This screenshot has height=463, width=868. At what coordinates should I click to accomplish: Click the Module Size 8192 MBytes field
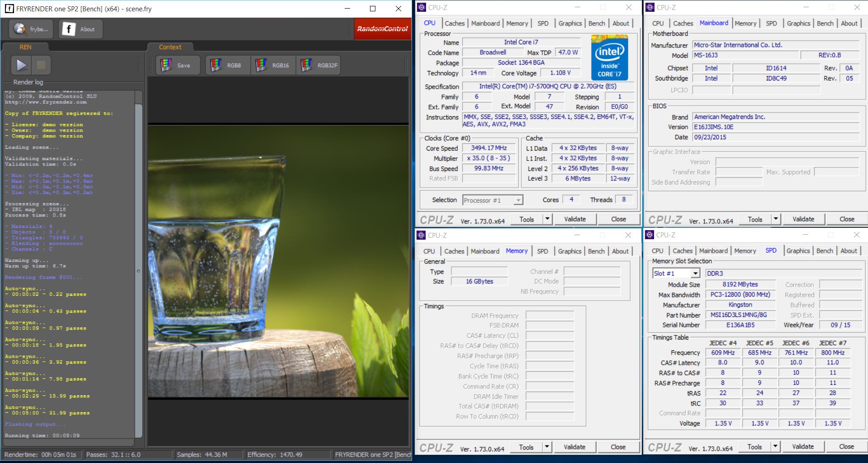[740, 284]
